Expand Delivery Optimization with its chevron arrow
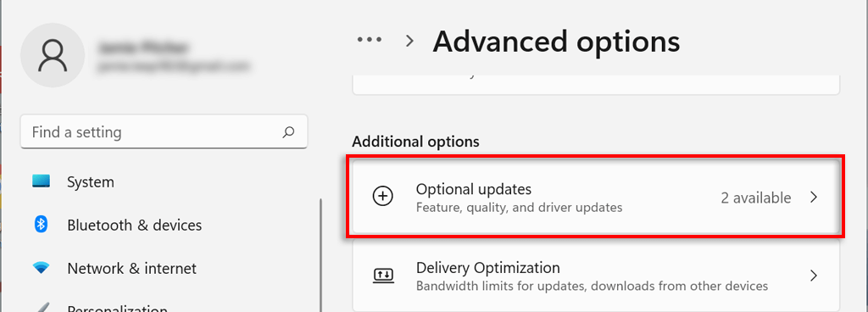This screenshot has height=312, width=868. tap(813, 276)
